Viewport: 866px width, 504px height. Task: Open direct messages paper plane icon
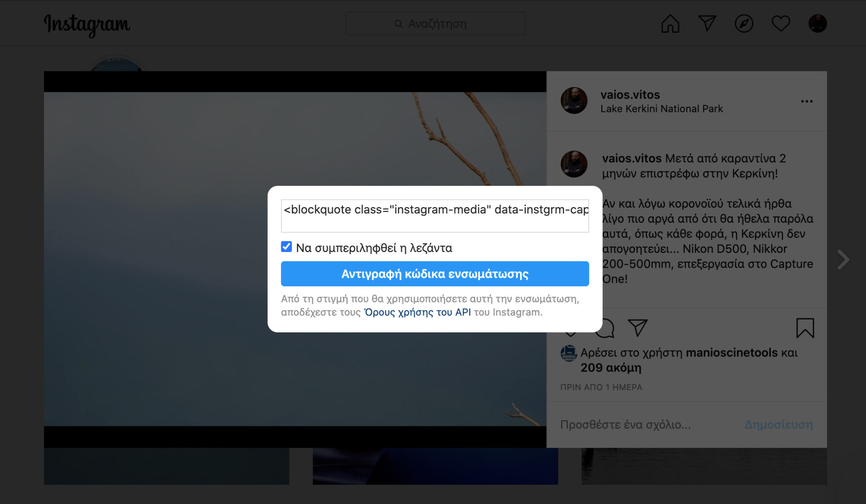pos(707,24)
